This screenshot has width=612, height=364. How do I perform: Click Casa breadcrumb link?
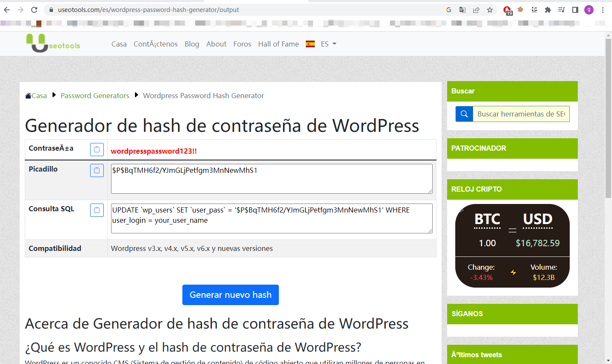point(39,96)
